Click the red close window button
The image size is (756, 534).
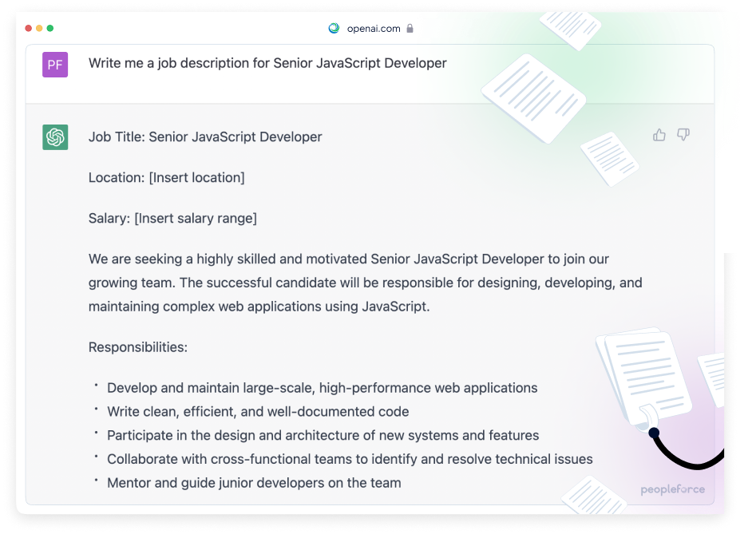point(29,29)
